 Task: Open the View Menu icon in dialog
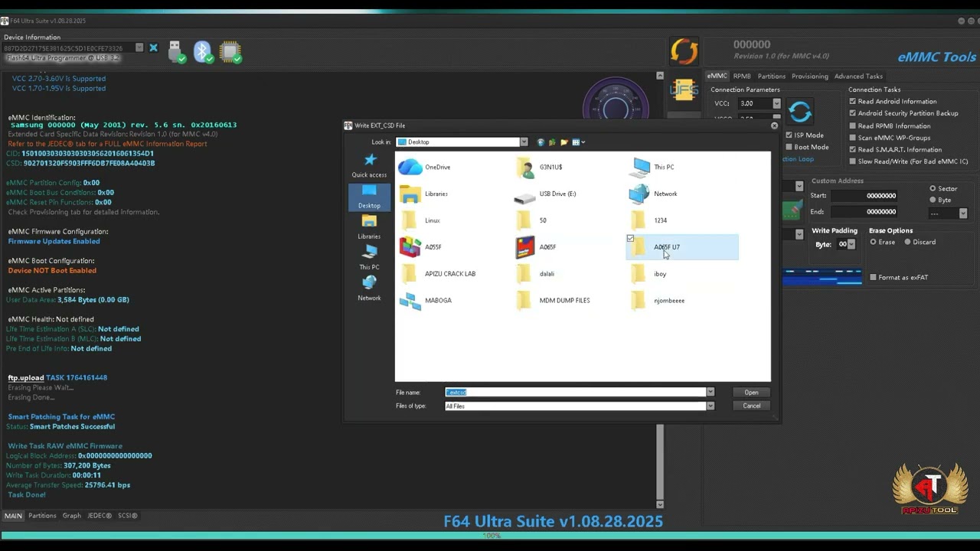tap(577, 142)
